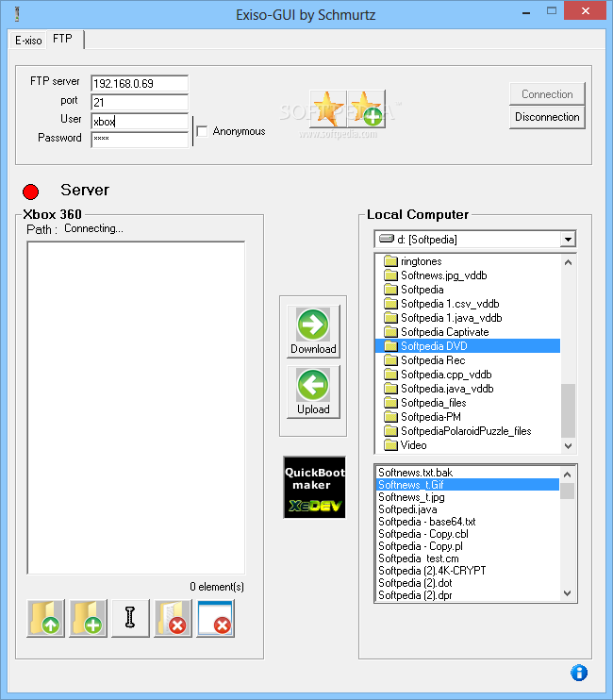Maximize the Exiso-GUI window
613x700 pixels.
pos(552,11)
